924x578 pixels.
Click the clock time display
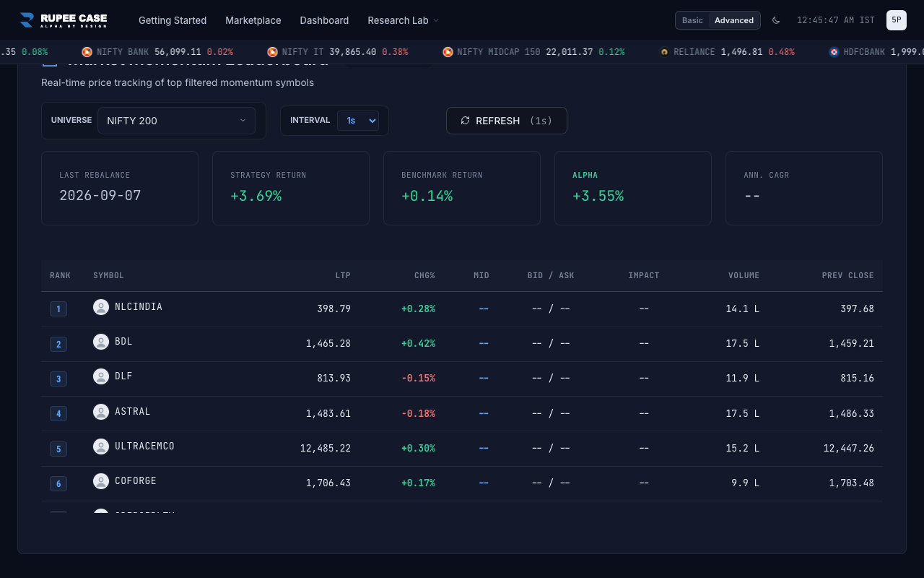point(836,20)
